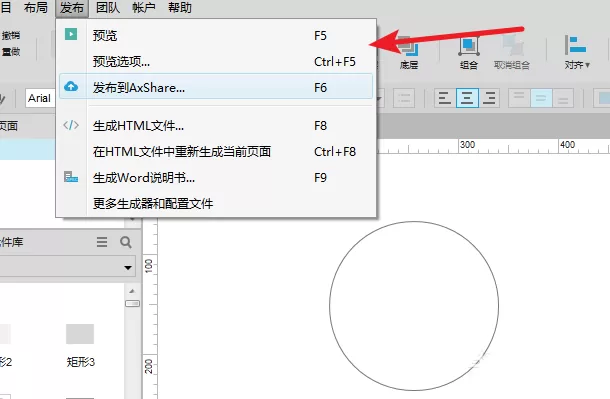Open 更多生成器和配置文件 entry

click(216, 203)
